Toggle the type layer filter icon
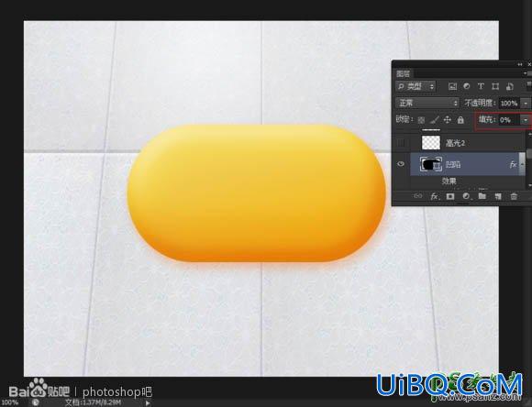Image resolution: width=532 pixels, height=407 pixels. pos(481,86)
